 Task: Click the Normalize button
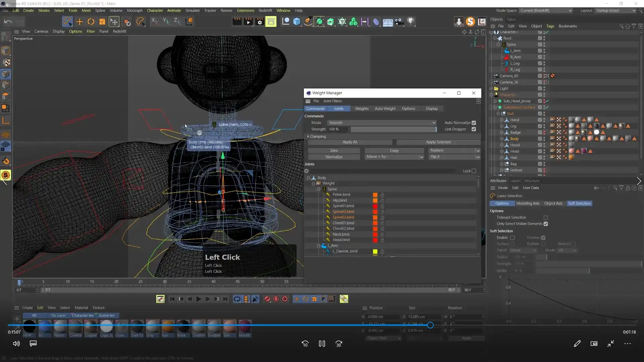(334, 157)
